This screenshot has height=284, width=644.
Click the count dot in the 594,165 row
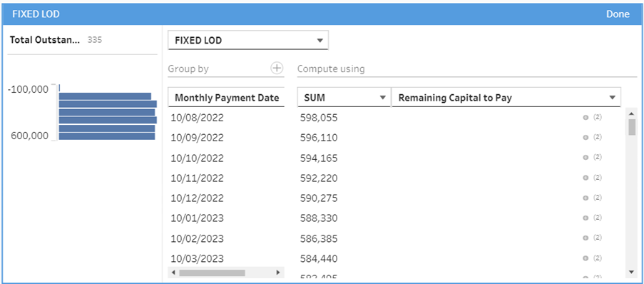[586, 158]
